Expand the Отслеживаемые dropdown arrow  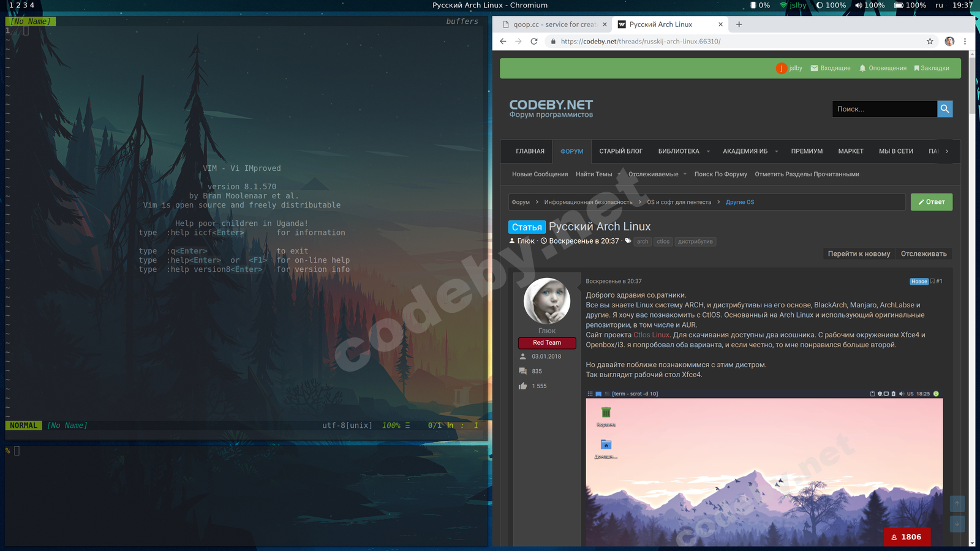coord(685,174)
